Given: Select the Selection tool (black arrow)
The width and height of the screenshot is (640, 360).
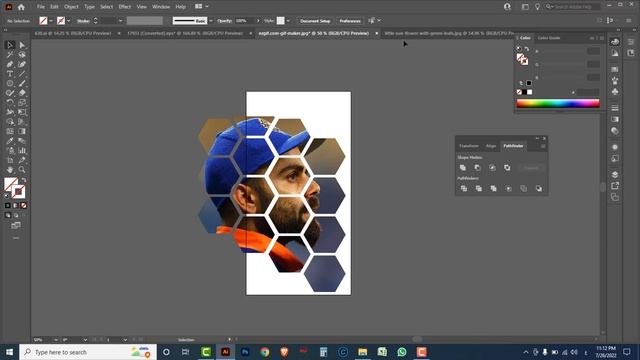Looking at the screenshot, I should point(10,45).
